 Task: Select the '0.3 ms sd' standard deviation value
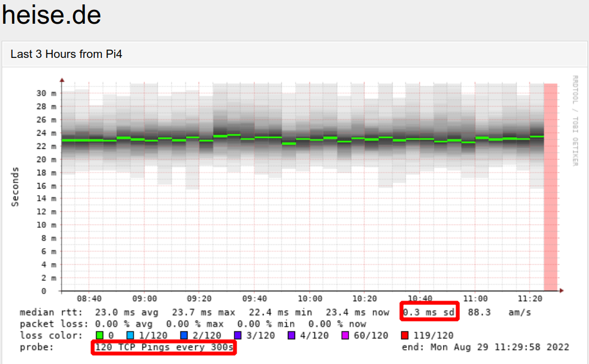click(x=429, y=312)
